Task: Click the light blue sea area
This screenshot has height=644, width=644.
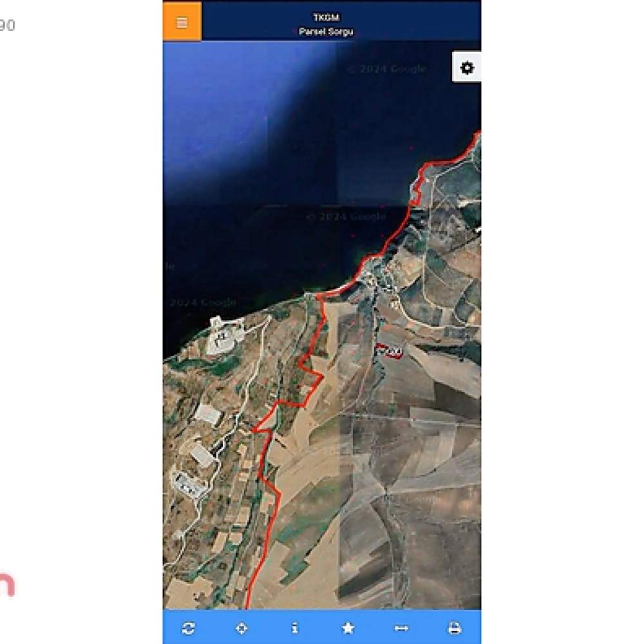Action: (230, 107)
